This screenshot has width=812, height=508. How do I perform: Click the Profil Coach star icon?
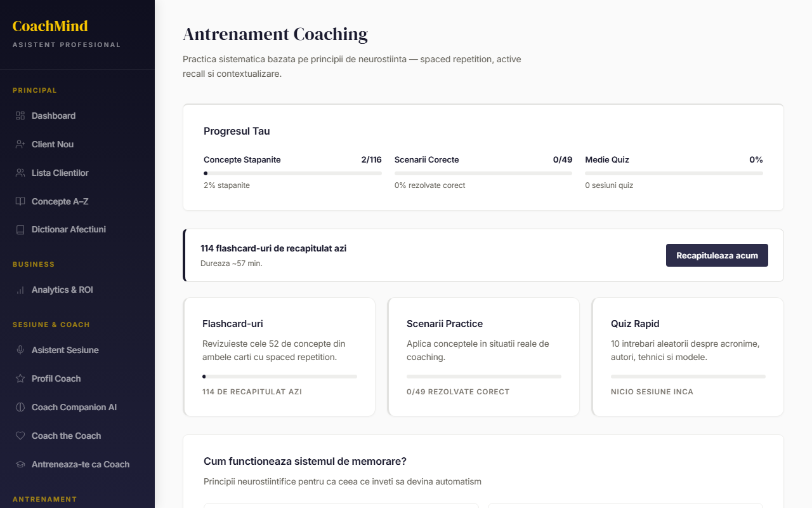[x=20, y=378]
